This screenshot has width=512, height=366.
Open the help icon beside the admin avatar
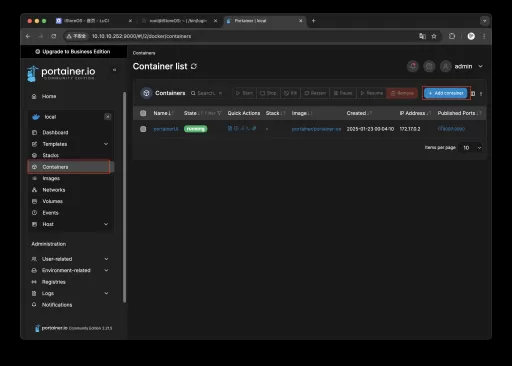[x=429, y=66]
